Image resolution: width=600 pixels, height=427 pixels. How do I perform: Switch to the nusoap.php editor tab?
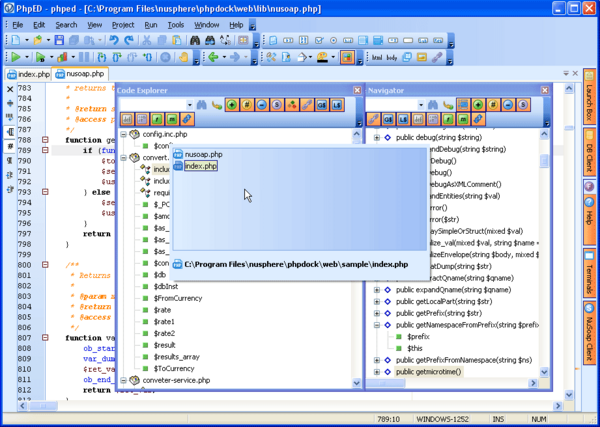pos(80,74)
